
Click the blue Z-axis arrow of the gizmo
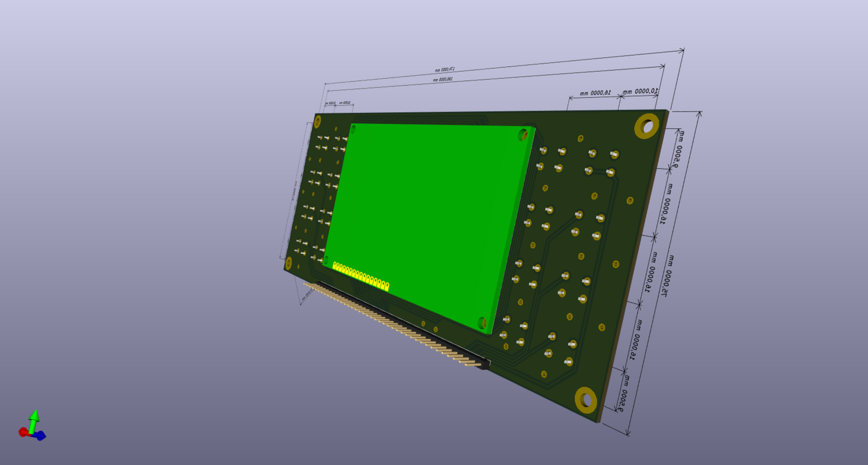tap(40, 436)
